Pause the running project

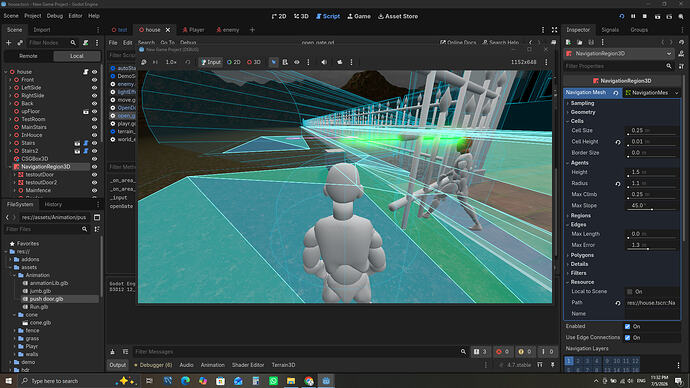[633, 16]
